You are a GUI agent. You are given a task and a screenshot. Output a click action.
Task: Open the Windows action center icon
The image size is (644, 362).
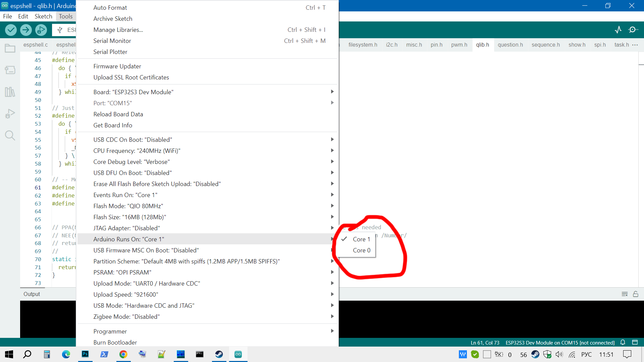pos(627,354)
